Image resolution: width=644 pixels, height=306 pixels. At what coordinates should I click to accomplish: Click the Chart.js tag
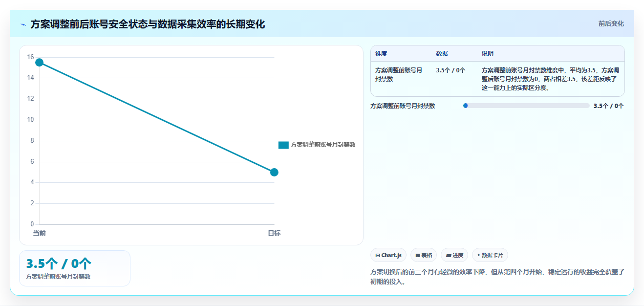pyautogui.click(x=388, y=255)
